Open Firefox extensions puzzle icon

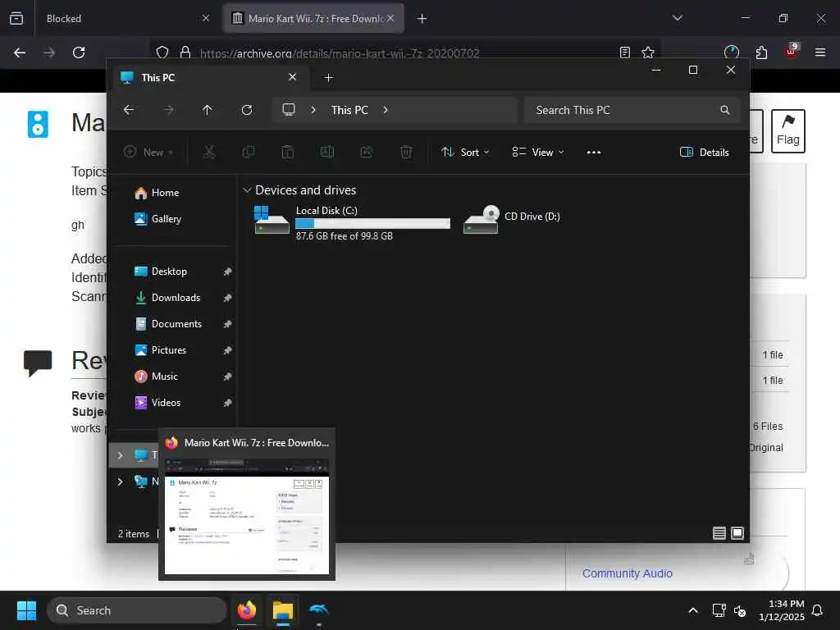tap(761, 52)
